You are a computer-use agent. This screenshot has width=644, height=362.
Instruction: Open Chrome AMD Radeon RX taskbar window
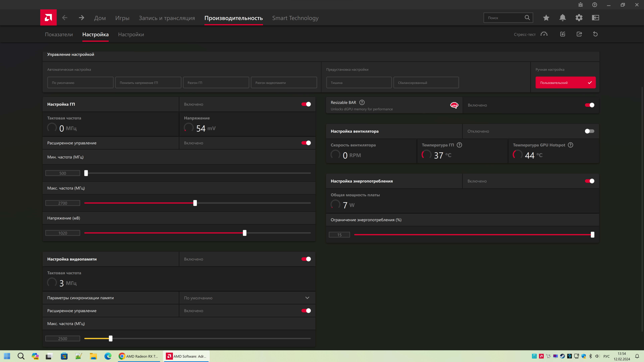pyautogui.click(x=139, y=356)
